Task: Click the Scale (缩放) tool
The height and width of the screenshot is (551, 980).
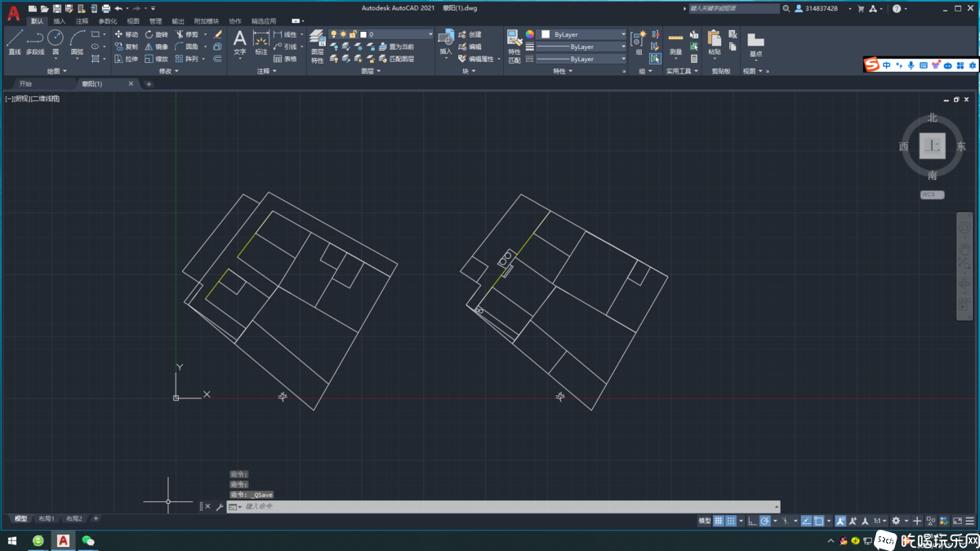Action: [x=156, y=59]
